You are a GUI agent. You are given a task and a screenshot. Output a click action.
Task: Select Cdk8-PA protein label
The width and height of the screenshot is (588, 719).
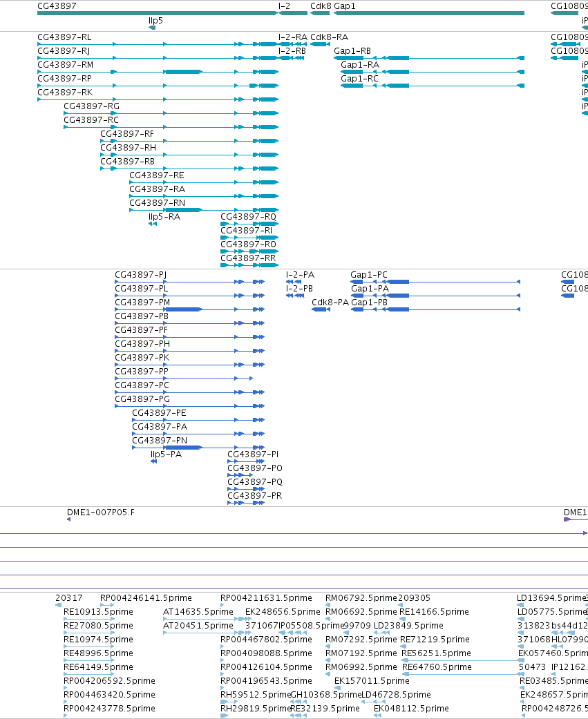click(x=330, y=303)
